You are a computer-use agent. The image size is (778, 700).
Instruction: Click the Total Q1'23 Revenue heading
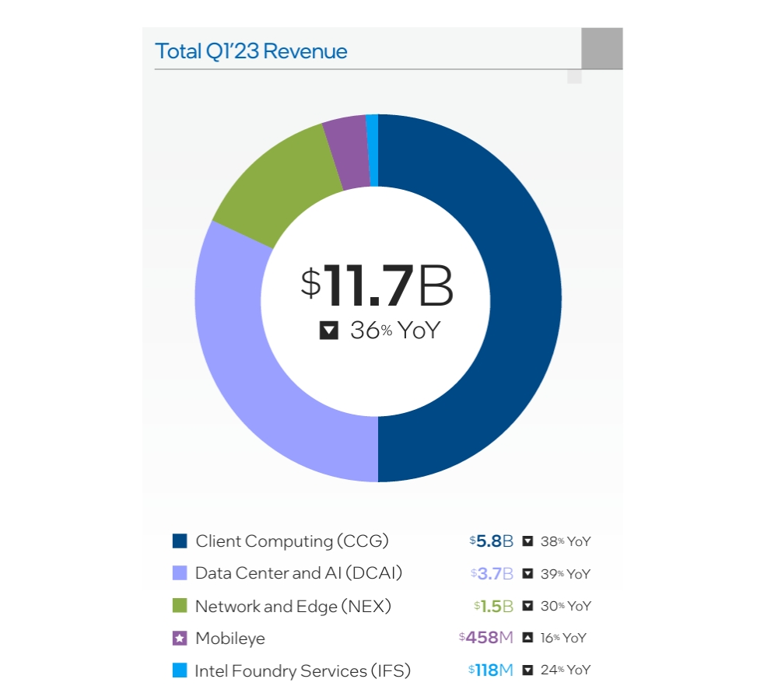251,50
